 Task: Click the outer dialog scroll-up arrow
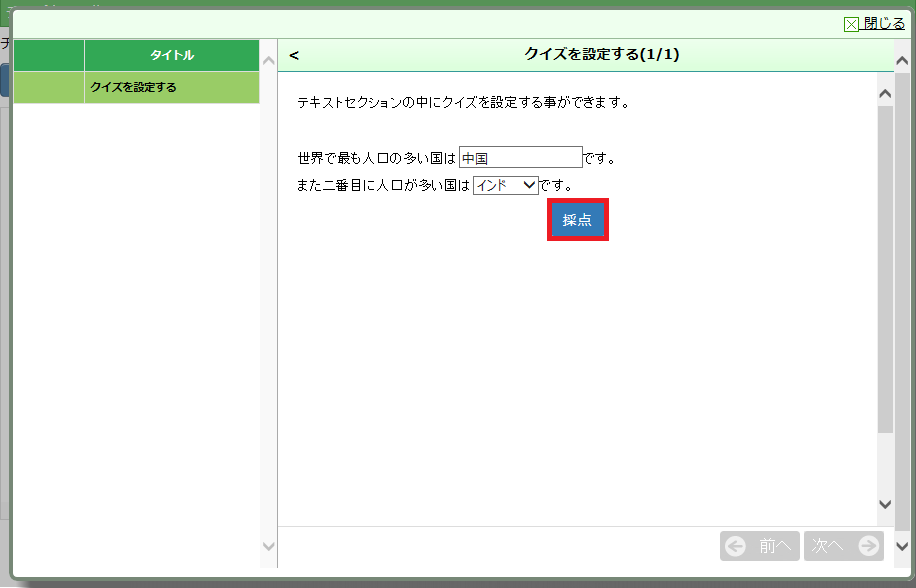pos(902,61)
